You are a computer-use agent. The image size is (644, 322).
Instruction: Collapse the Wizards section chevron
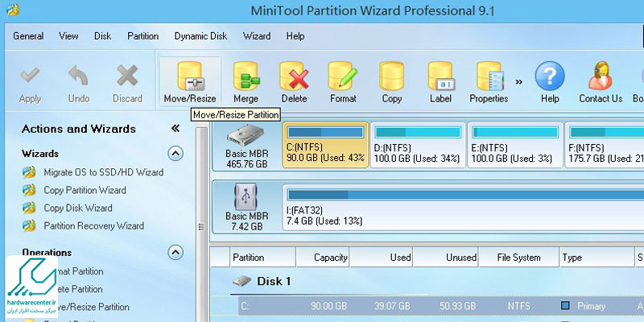[175, 153]
